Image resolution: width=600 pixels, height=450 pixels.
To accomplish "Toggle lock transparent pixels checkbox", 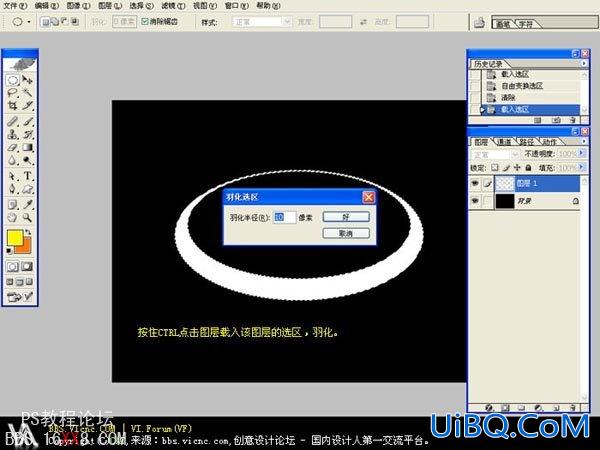I will click(x=494, y=168).
